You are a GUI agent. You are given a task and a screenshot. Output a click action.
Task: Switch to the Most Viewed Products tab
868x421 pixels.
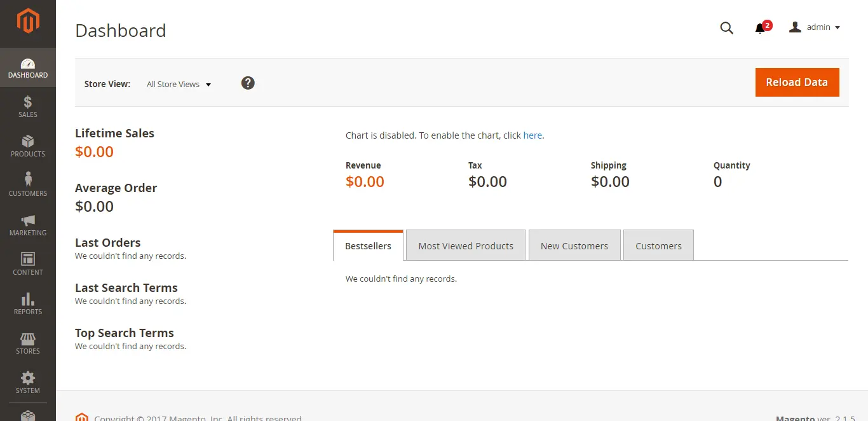click(x=466, y=245)
